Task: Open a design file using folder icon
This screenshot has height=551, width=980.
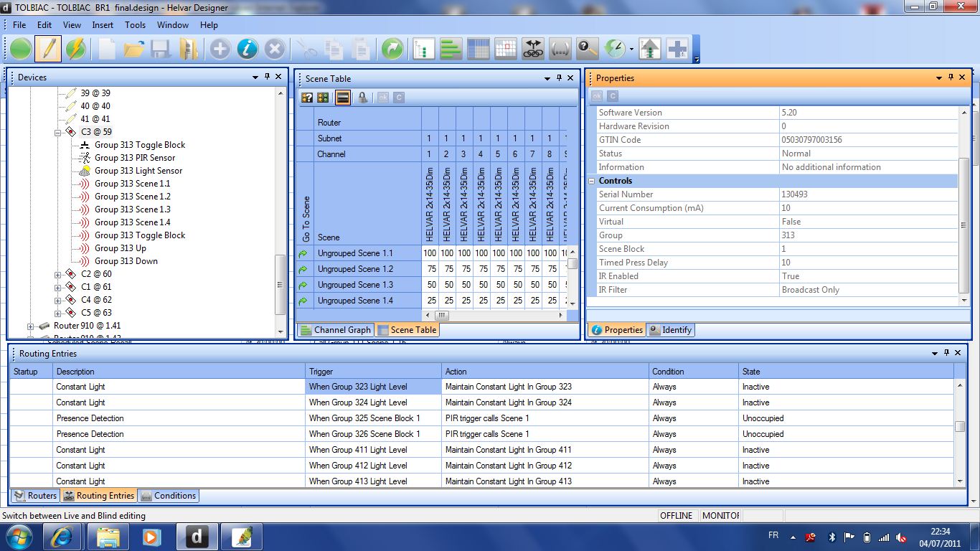Action: (133, 49)
